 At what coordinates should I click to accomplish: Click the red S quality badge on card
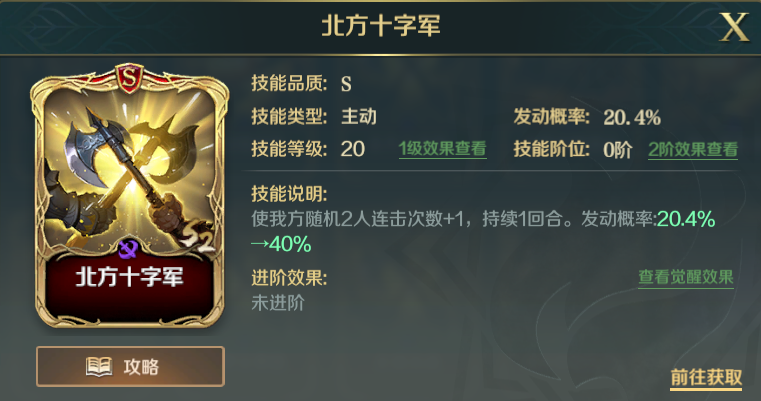click(x=129, y=79)
